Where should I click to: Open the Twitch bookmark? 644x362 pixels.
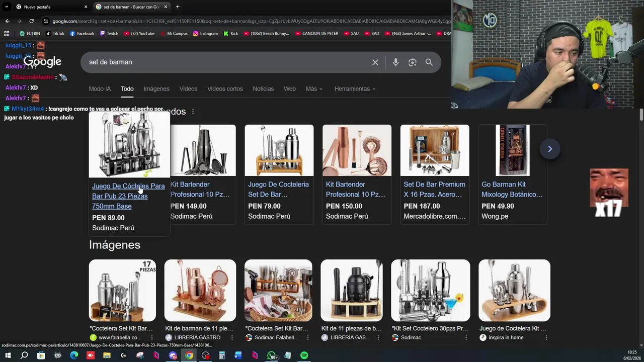109,34
